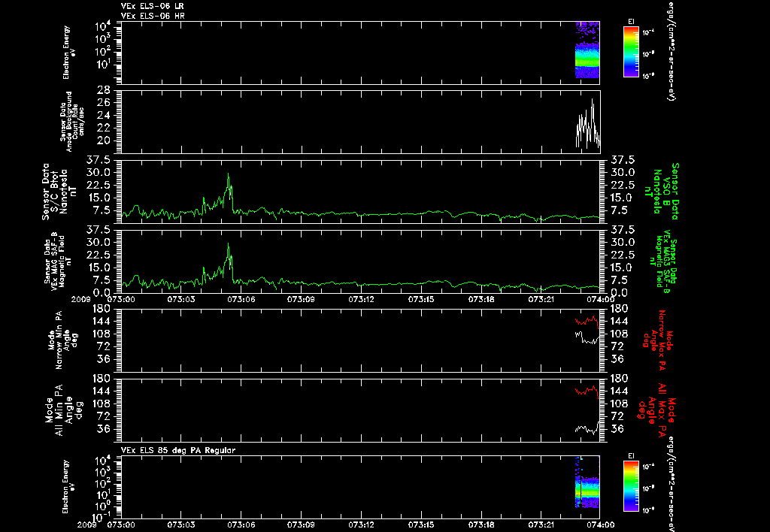Click the '20' tick on the count rate axis

point(103,141)
